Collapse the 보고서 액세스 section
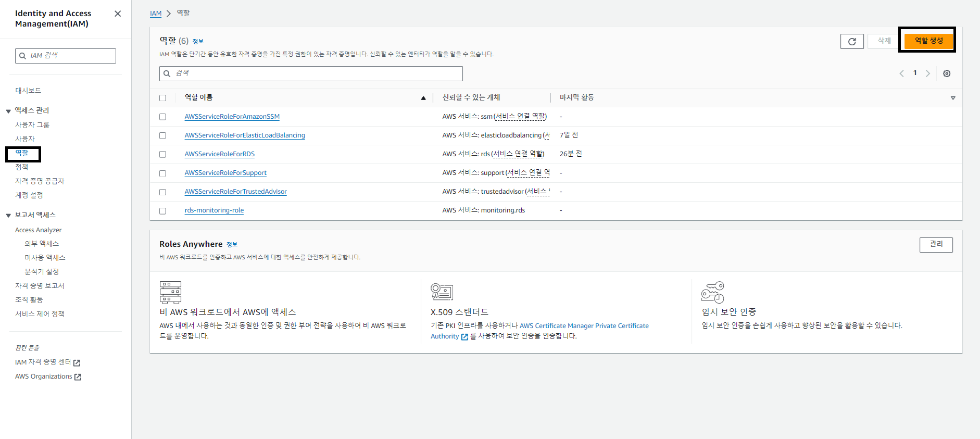This screenshot has height=439, width=980. tap(8, 216)
